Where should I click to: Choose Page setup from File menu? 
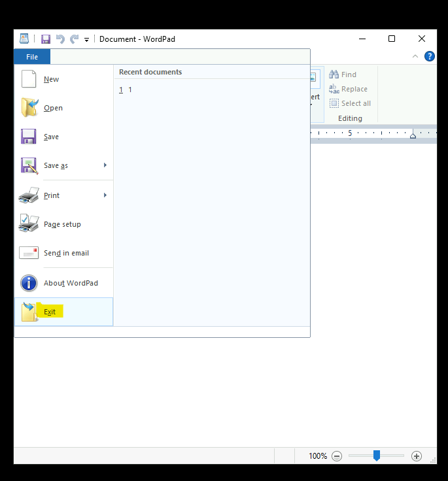63,224
